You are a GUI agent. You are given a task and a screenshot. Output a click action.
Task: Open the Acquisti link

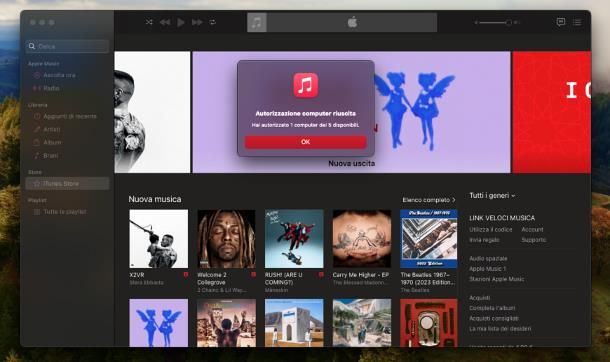[480, 298]
